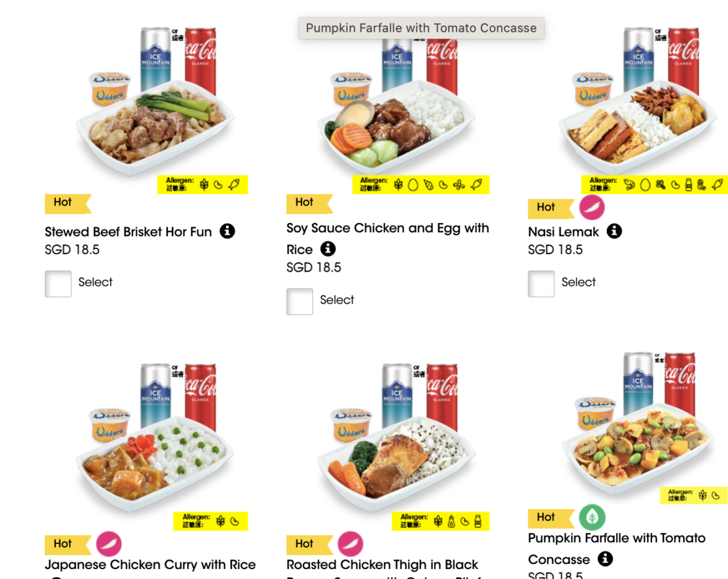Select the Stewed Beef Brisket Hor Fun checkbox
Image resolution: width=728 pixels, height=579 pixels.
click(x=58, y=284)
